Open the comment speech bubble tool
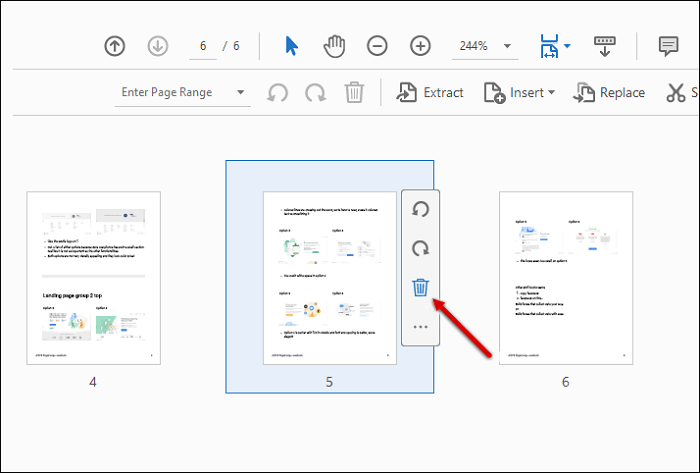Screen dimensions: 700x473 pyautogui.click(x=668, y=46)
